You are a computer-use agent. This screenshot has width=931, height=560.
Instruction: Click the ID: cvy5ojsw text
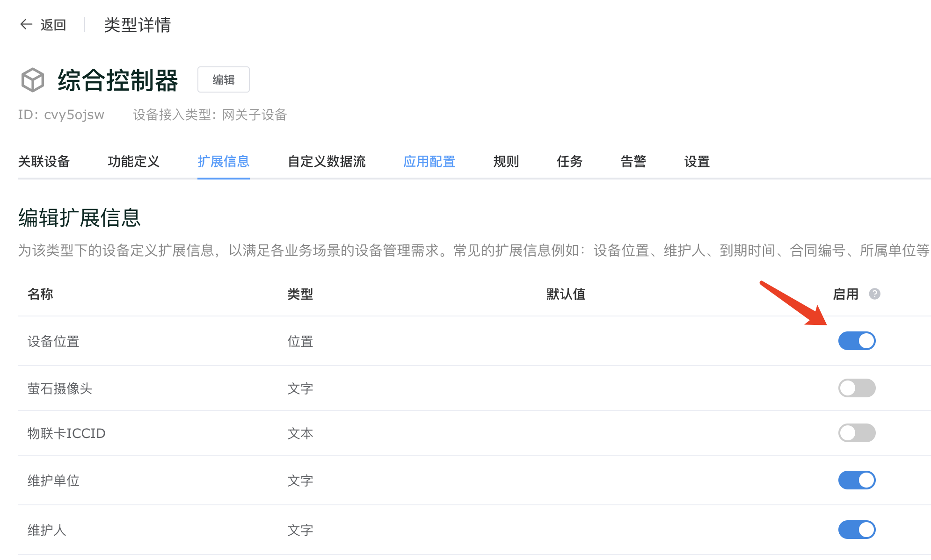61,115
